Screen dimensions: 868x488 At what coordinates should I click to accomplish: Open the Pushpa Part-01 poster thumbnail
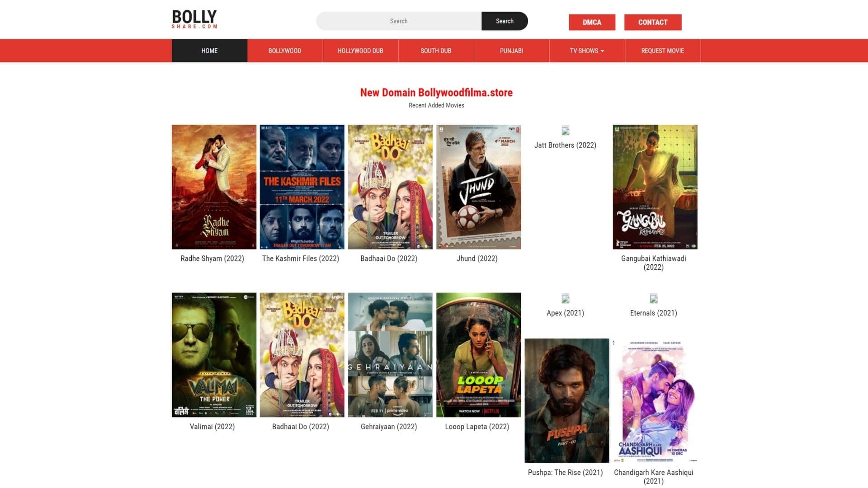point(567,401)
